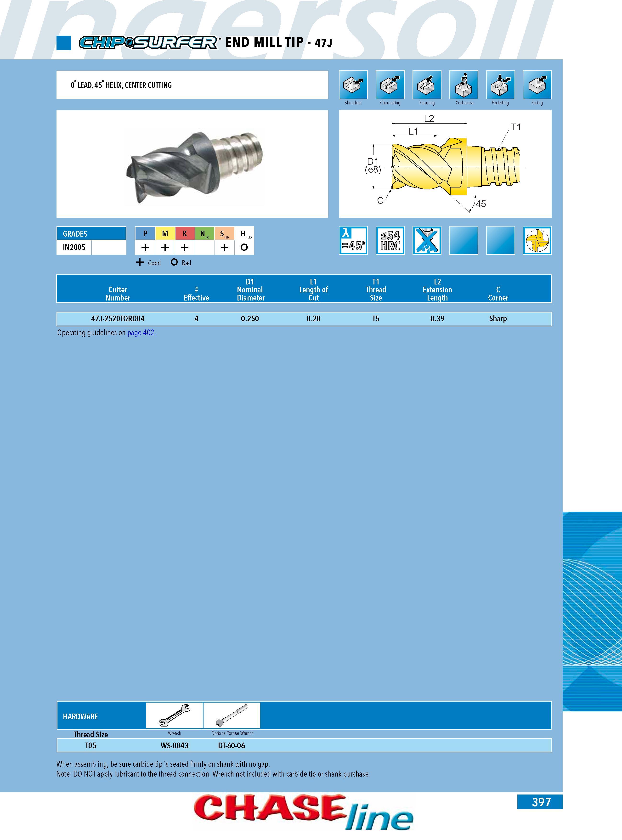622x840 pixels.
Task: Click the GRADES header label
Action: [x=75, y=234]
